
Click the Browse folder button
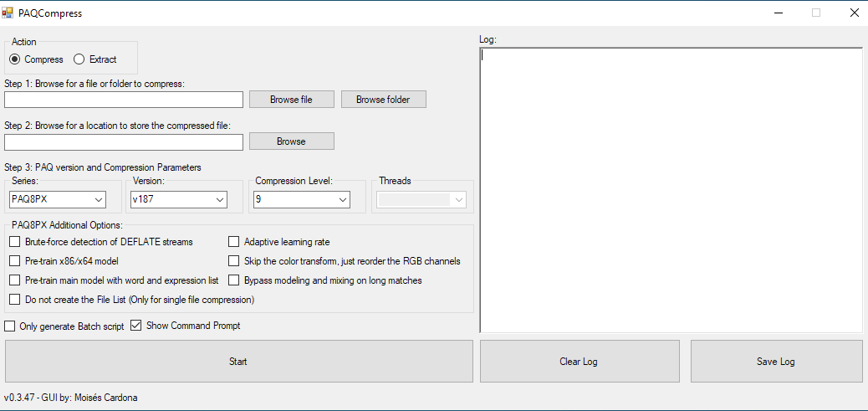[383, 100]
